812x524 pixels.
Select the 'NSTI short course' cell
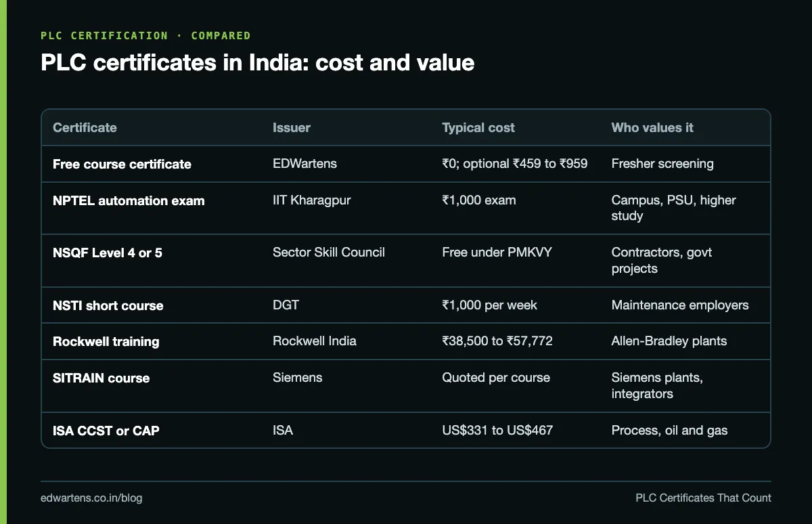[108, 305]
